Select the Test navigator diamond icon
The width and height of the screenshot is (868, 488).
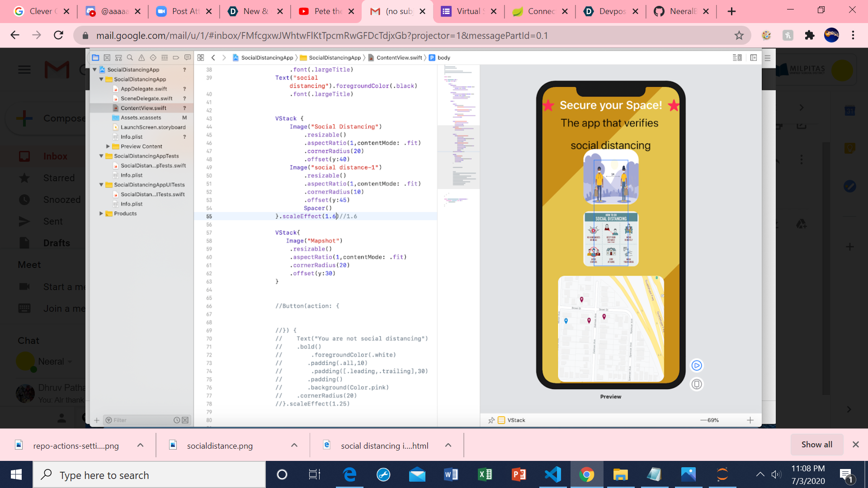tap(153, 58)
